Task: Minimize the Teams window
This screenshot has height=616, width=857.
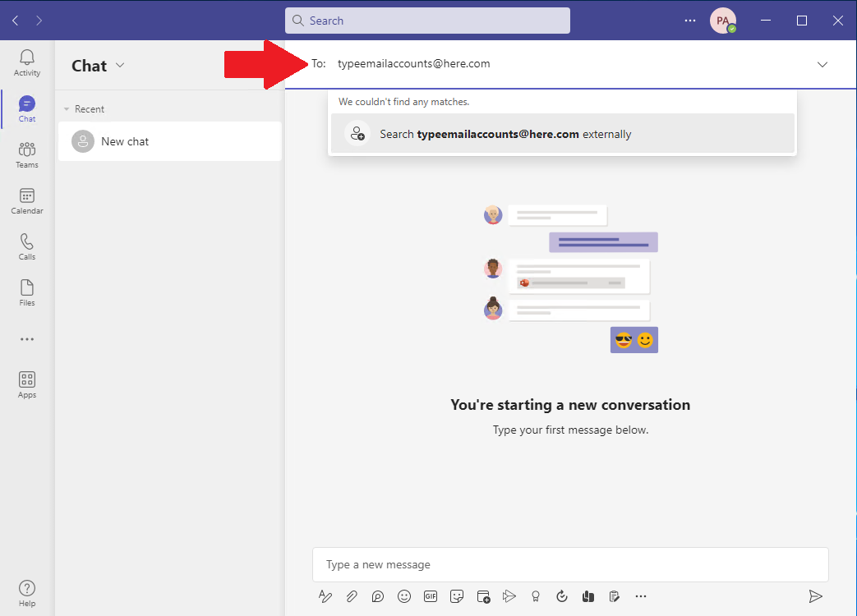Action: pos(766,21)
